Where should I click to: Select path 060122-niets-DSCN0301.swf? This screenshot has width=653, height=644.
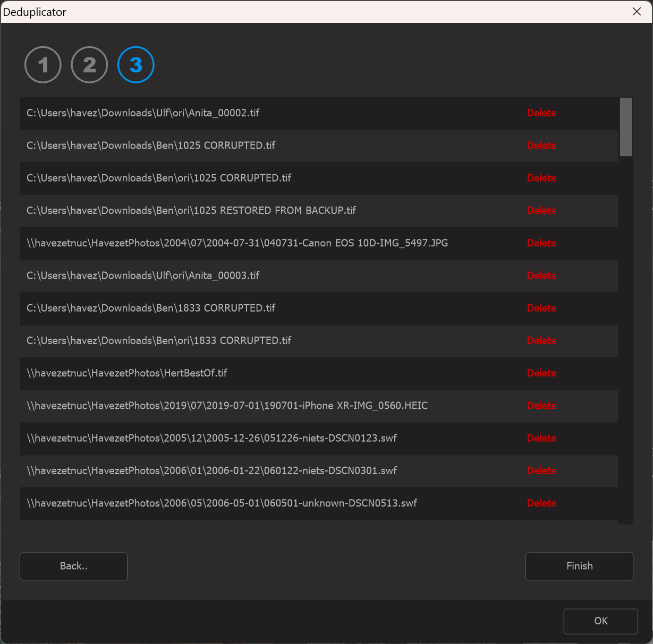(x=212, y=470)
